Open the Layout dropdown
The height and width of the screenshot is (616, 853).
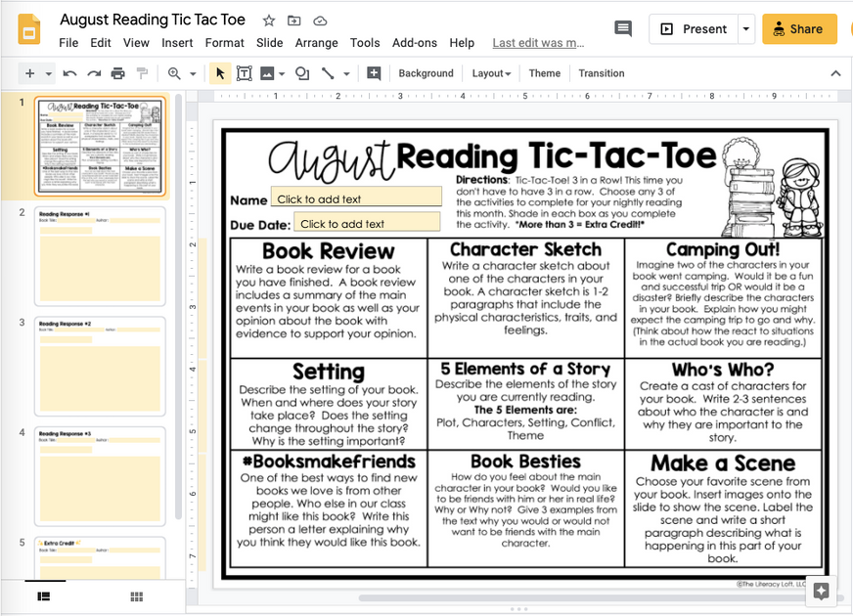click(491, 73)
